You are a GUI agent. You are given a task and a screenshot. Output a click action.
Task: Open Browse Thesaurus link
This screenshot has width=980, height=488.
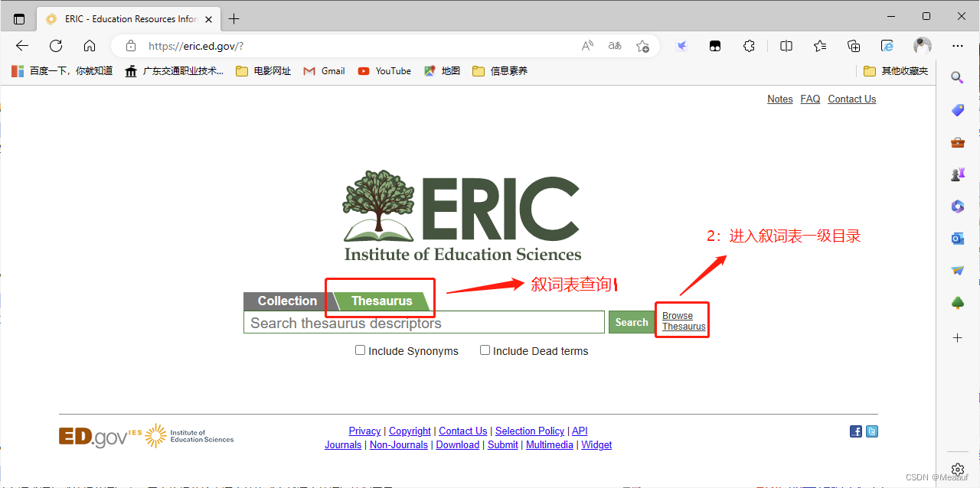coord(684,321)
